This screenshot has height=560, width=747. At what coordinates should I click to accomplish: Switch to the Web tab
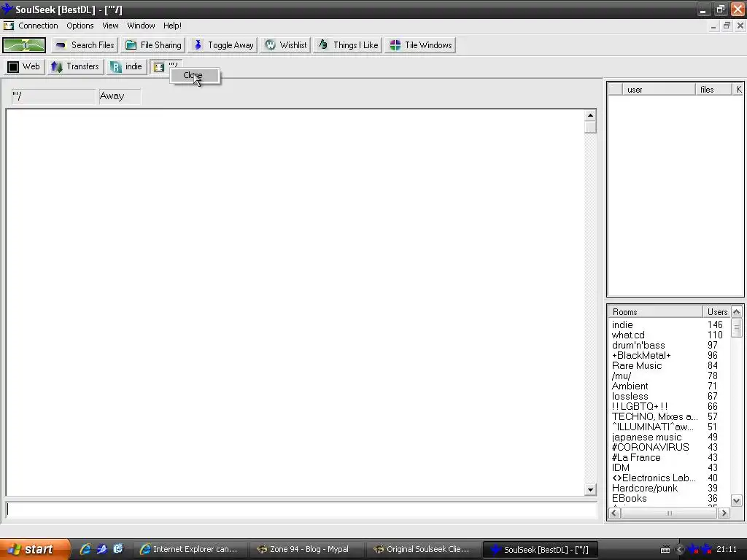click(24, 66)
